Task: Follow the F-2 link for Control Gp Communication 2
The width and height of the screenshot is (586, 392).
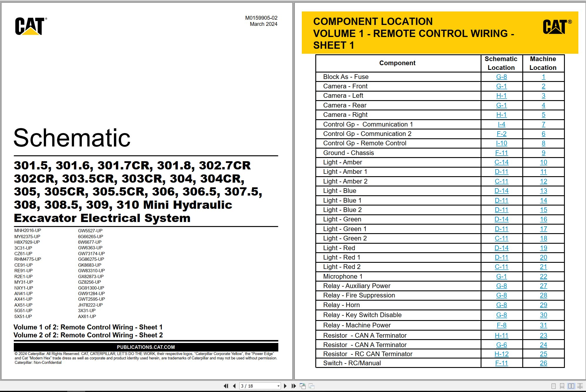Action: coord(501,134)
